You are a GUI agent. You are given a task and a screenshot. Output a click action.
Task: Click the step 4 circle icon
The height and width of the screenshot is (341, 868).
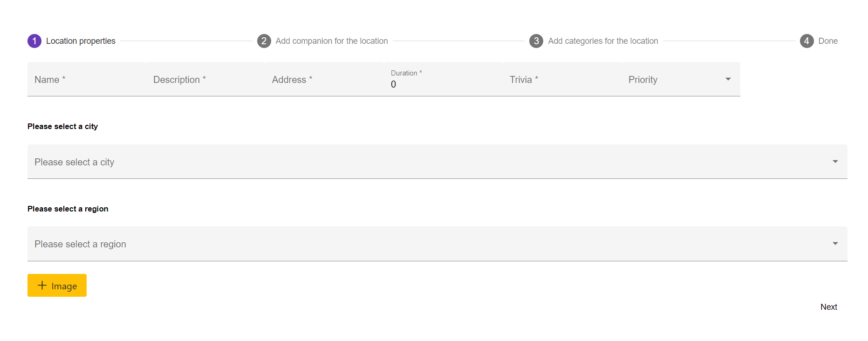(x=806, y=41)
